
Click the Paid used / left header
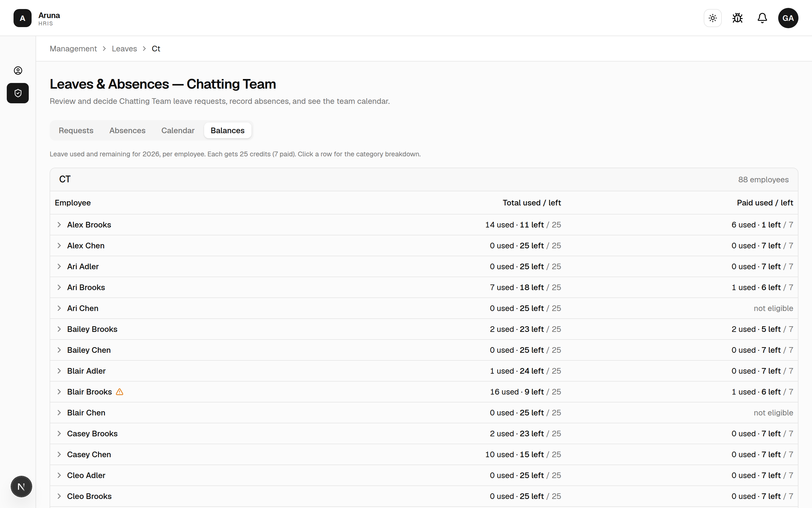765,203
